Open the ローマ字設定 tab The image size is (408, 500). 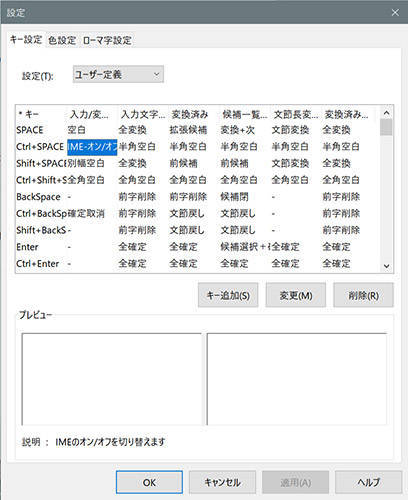[107, 41]
